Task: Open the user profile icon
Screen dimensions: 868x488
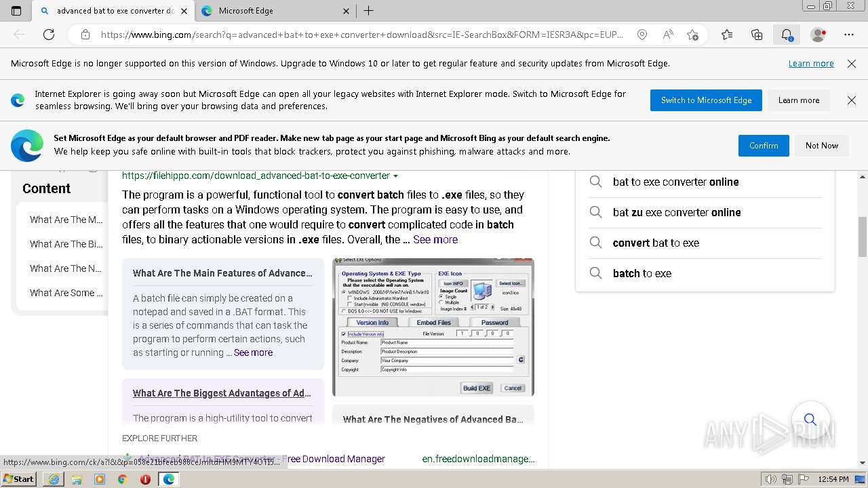Action: (x=818, y=35)
